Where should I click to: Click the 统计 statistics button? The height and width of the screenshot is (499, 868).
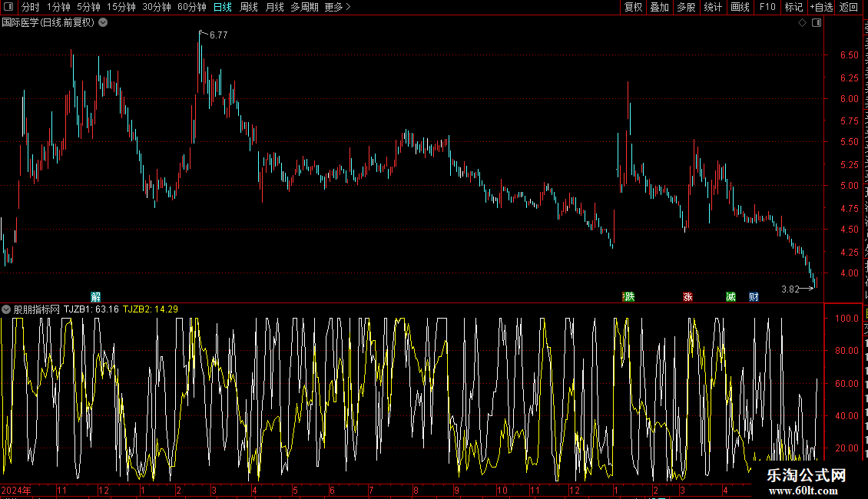click(713, 7)
